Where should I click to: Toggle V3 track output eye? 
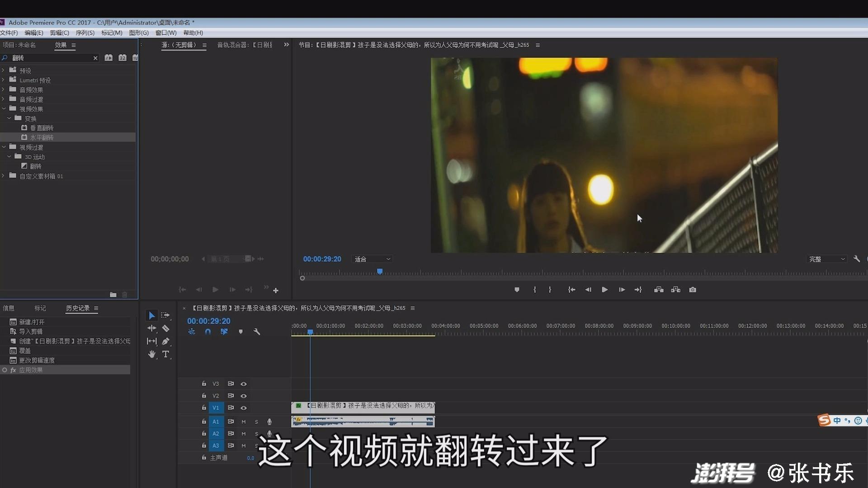(x=244, y=384)
